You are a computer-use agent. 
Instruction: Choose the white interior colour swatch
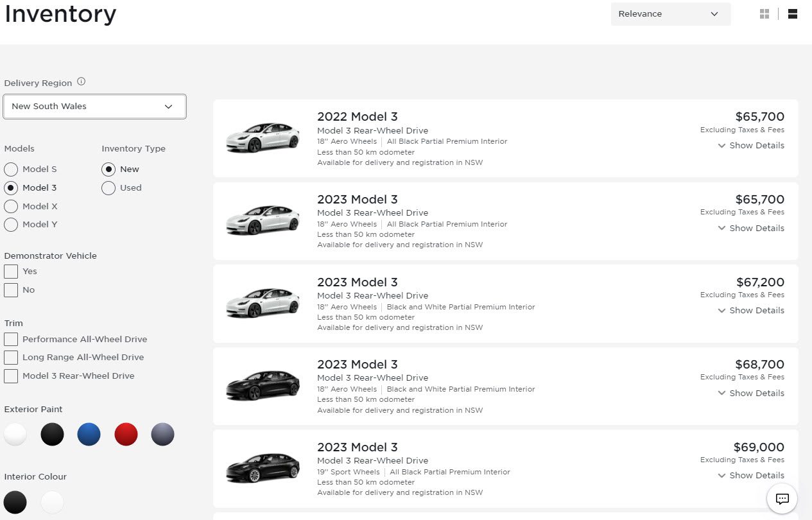point(52,502)
